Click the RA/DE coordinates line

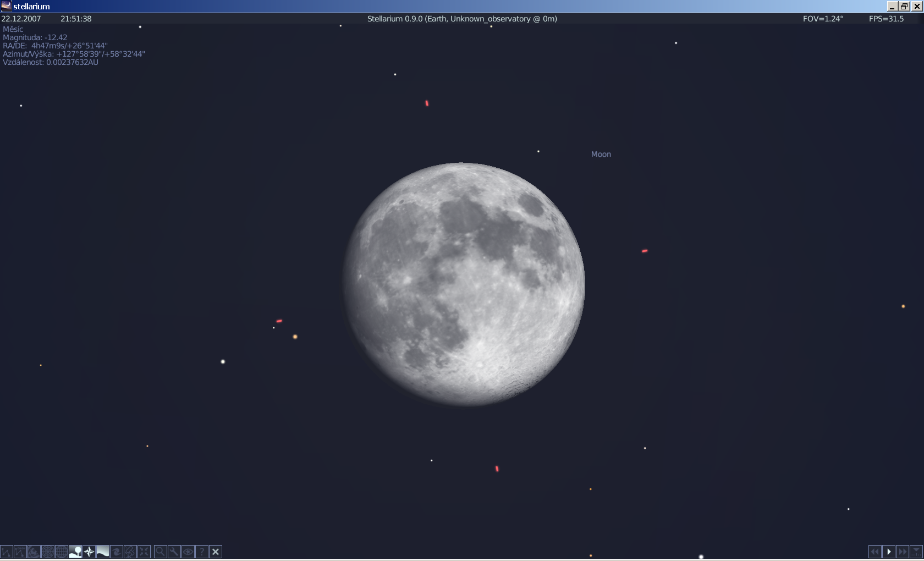pyautogui.click(x=55, y=46)
